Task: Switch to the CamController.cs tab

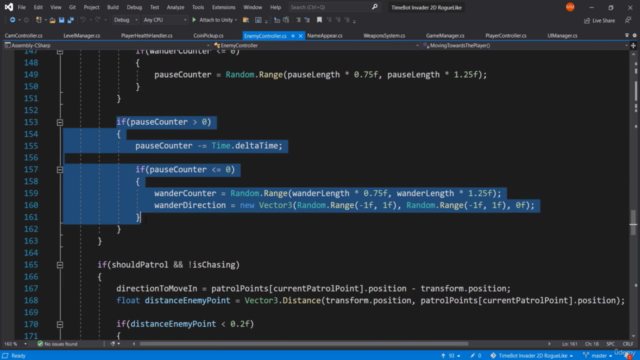Action: point(24,36)
